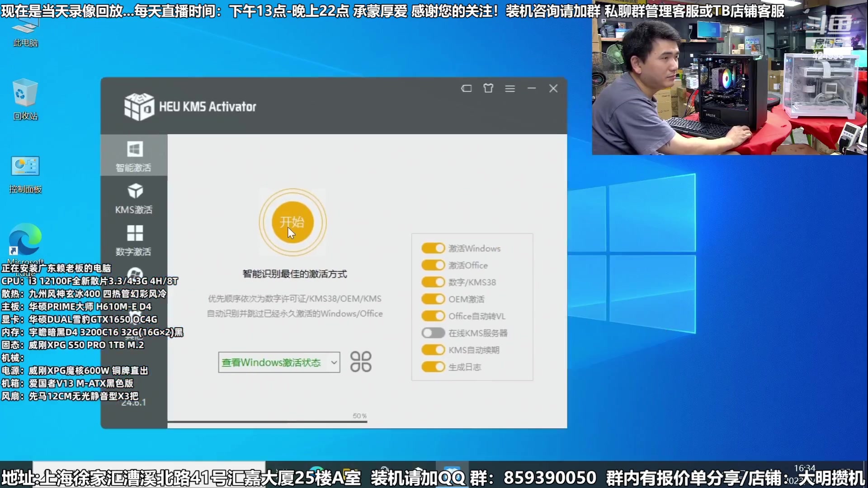Toggle off OEM激活

[x=433, y=299]
